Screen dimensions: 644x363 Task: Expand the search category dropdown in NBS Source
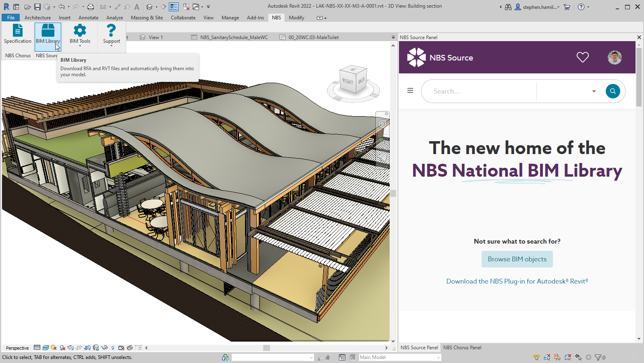[x=594, y=91]
